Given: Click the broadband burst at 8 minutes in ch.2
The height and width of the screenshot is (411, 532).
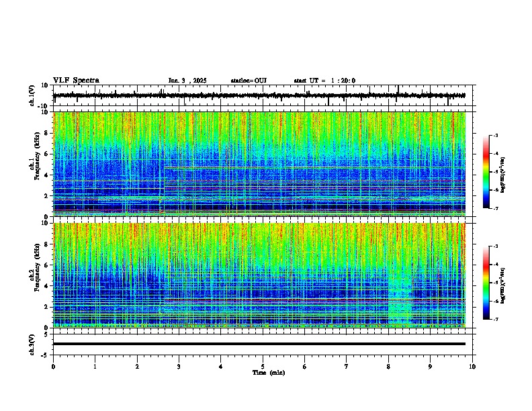Looking at the screenshot, I should point(400,298).
